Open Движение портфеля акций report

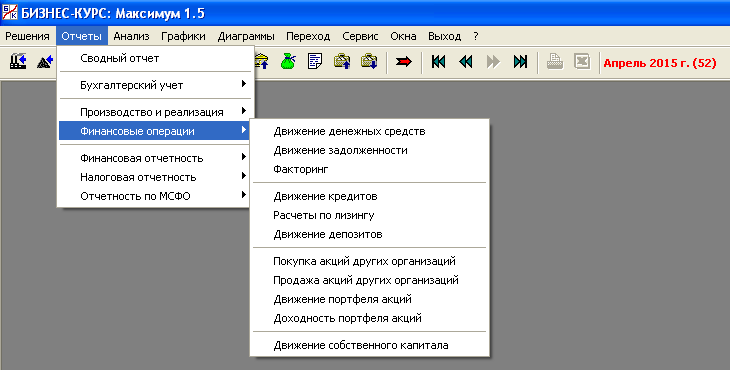coord(370,299)
